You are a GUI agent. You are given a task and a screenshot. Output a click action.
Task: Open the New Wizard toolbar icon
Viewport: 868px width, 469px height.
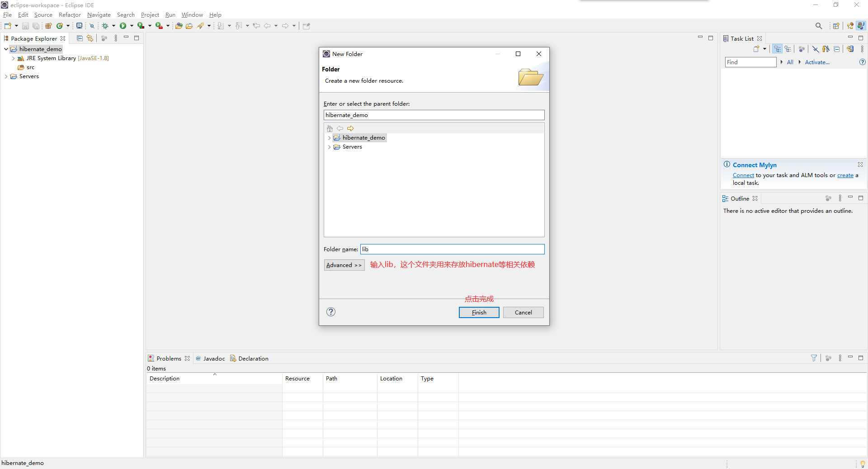click(x=8, y=26)
